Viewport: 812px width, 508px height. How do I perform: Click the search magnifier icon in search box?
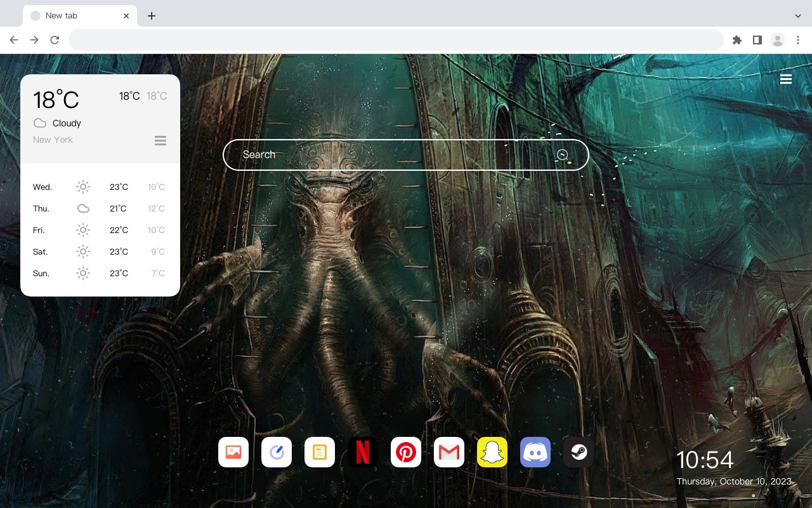click(x=562, y=155)
